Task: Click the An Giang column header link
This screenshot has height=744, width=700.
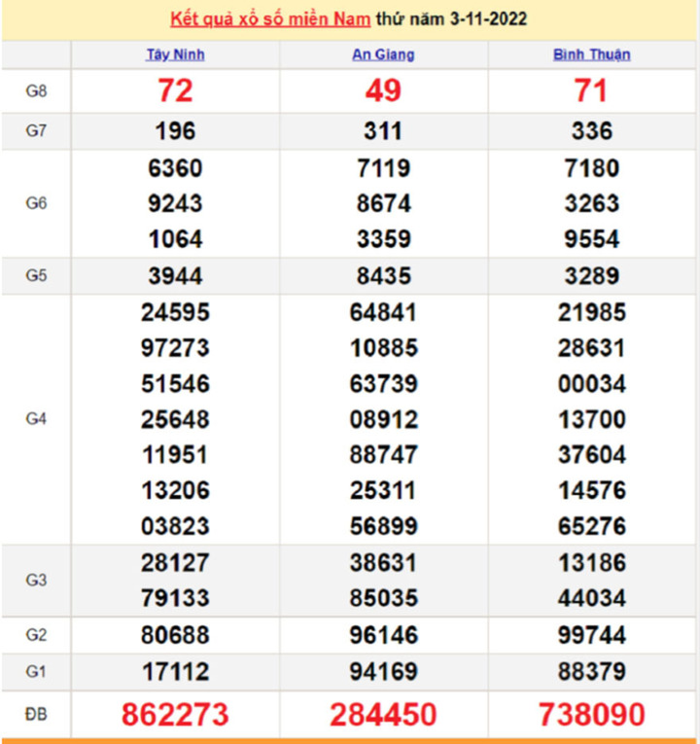Action: coord(383,54)
